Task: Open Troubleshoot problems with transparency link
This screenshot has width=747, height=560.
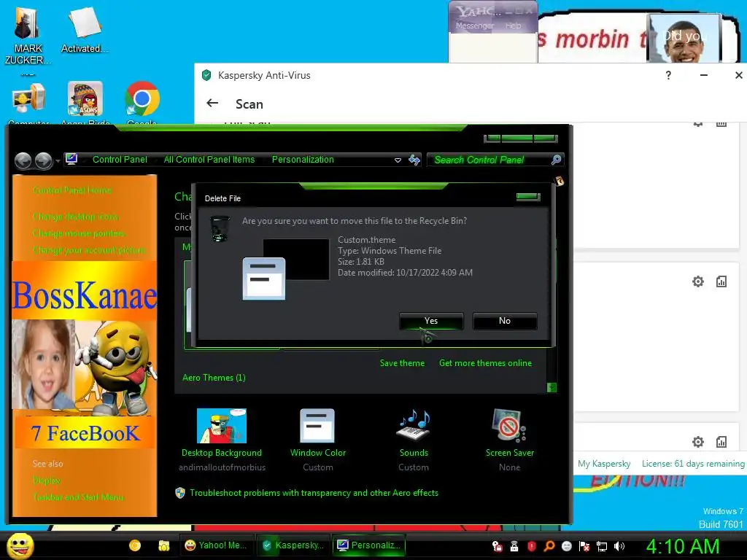Action: pos(314,493)
